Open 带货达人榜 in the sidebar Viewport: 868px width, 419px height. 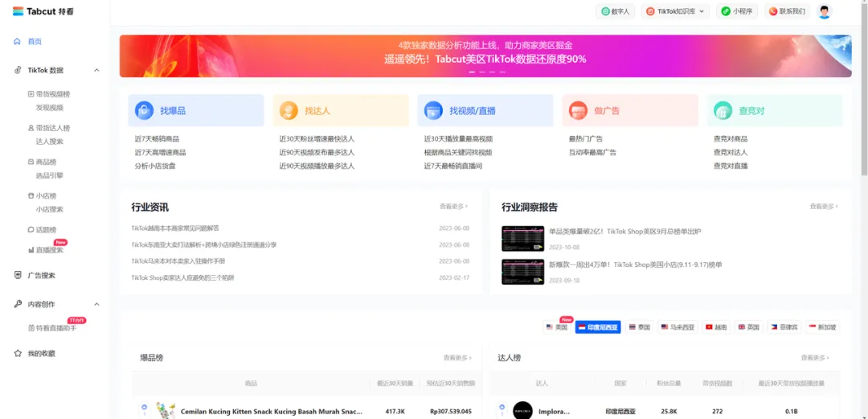point(52,128)
